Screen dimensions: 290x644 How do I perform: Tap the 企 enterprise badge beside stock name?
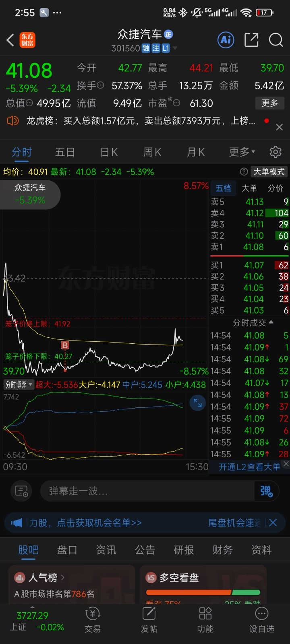coord(168,35)
